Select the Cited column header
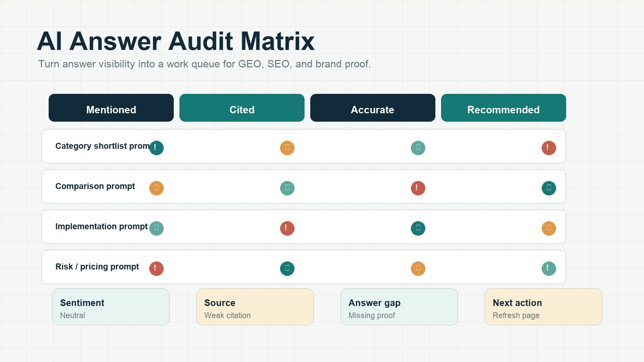 242,108
